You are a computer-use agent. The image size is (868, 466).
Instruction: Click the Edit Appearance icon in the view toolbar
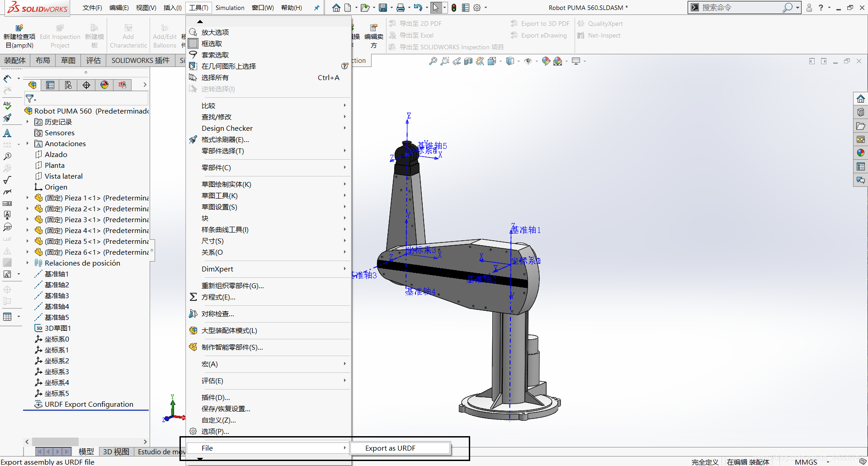click(x=546, y=61)
